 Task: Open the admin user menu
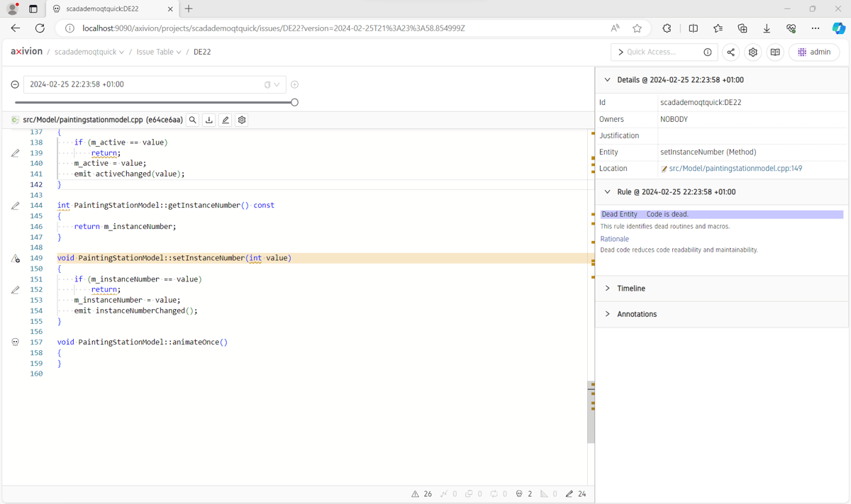click(x=813, y=52)
